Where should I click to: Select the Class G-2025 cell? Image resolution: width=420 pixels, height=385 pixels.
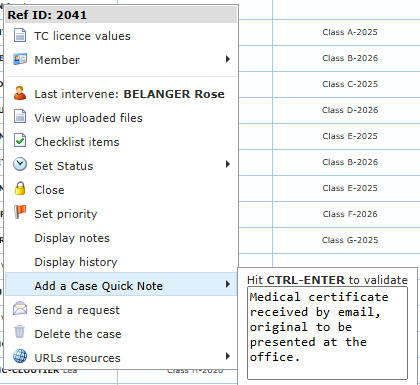point(350,240)
